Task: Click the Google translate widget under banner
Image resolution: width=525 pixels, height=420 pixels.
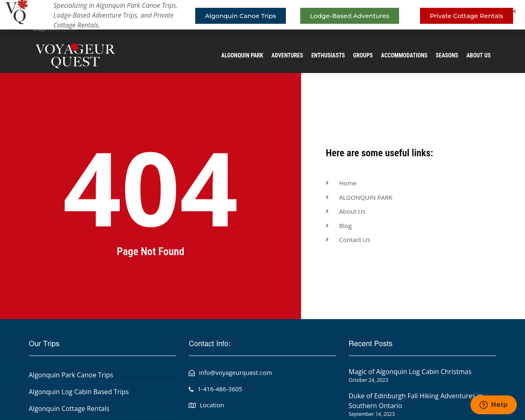Action: pos(55,30)
